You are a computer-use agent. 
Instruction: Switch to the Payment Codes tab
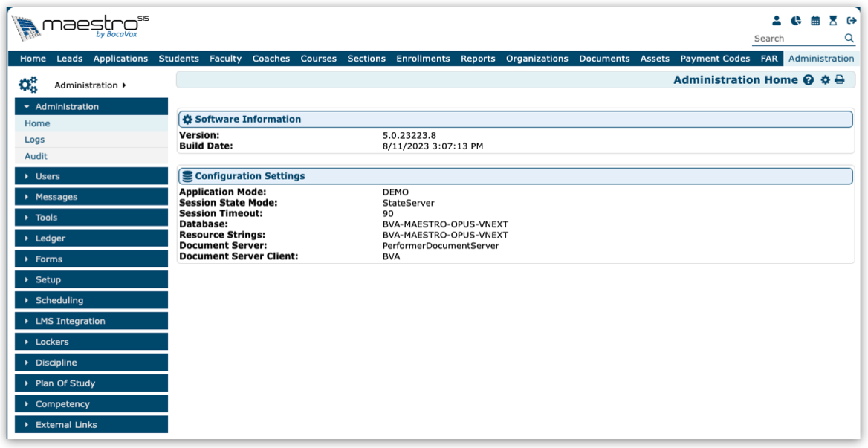coord(715,59)
